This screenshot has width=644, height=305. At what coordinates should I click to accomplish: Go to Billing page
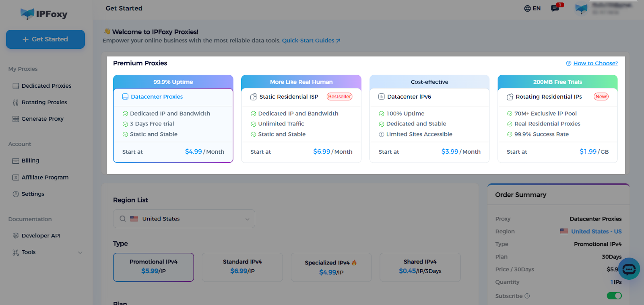coord(30,161)
